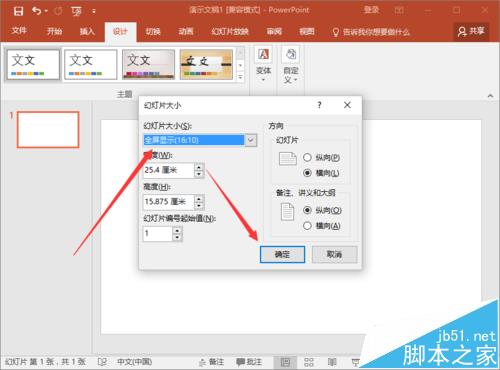
Task: Select notes 纵向(O) portrait radio
Action: [322, 210]
